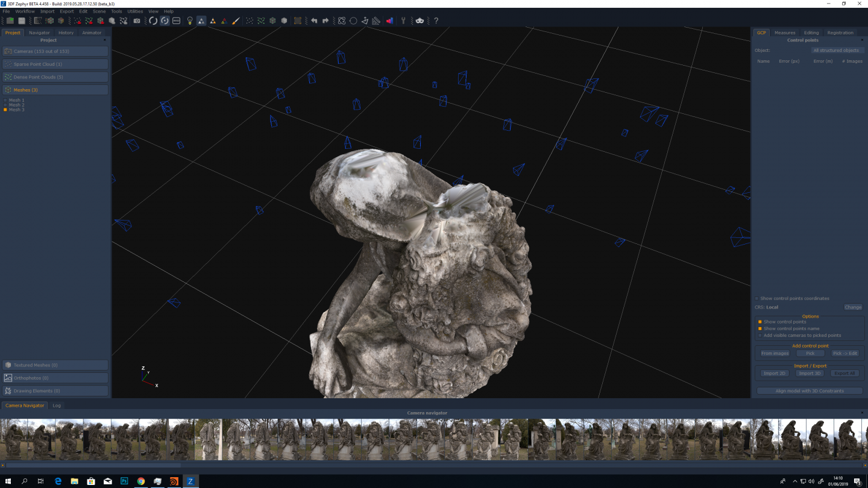Switch to the Animator tab
The height and width of the screenshot is (488, 868).
[92, 33]
